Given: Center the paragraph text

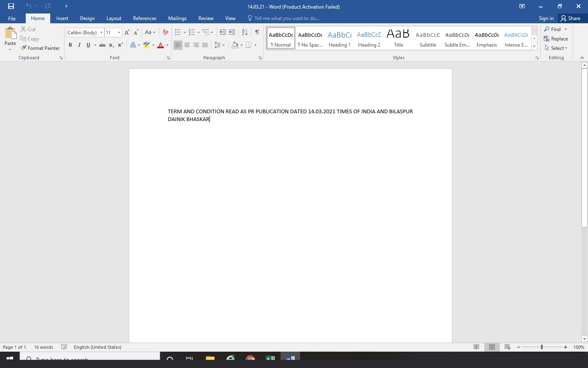Looking at the screenshot, I should click(187, 45).
